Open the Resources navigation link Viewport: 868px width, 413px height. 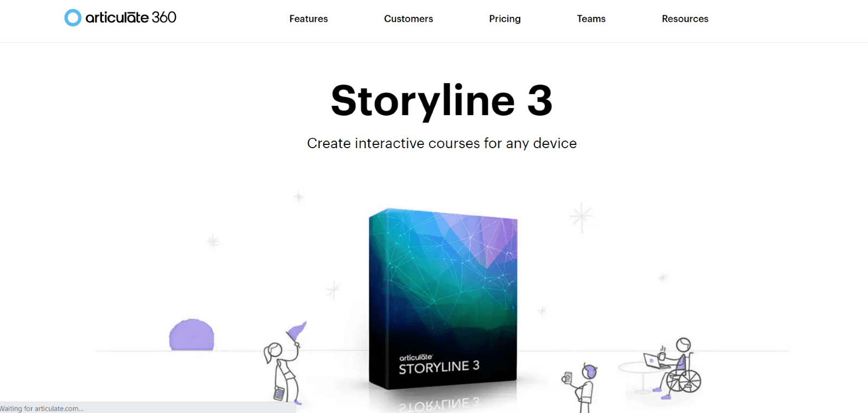[x=685, y=18]
